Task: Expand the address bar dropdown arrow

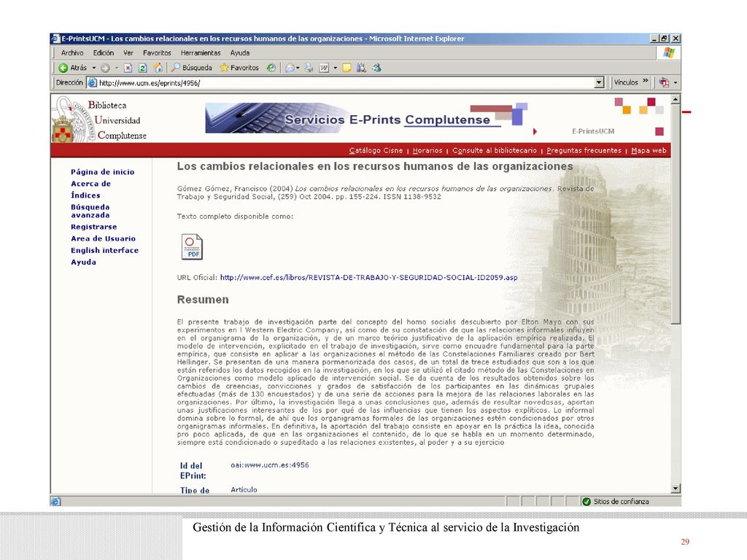Action: pyautogui.click(x=600, y=83)
